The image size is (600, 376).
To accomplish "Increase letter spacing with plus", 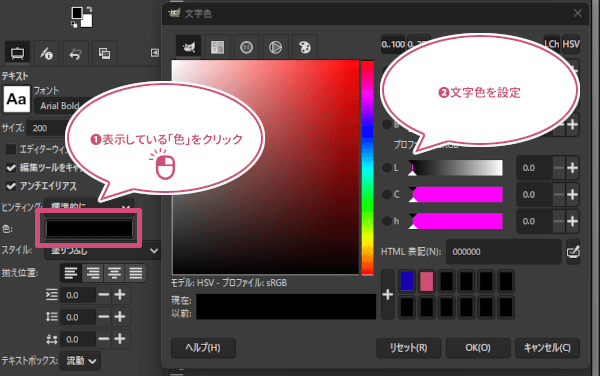I will point(120,339).
